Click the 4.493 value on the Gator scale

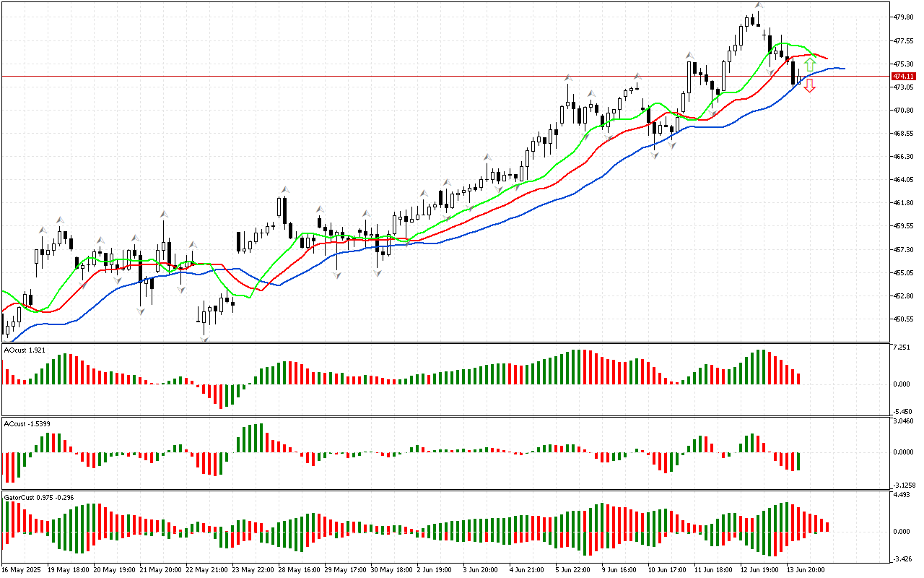(x=902, y=495)
